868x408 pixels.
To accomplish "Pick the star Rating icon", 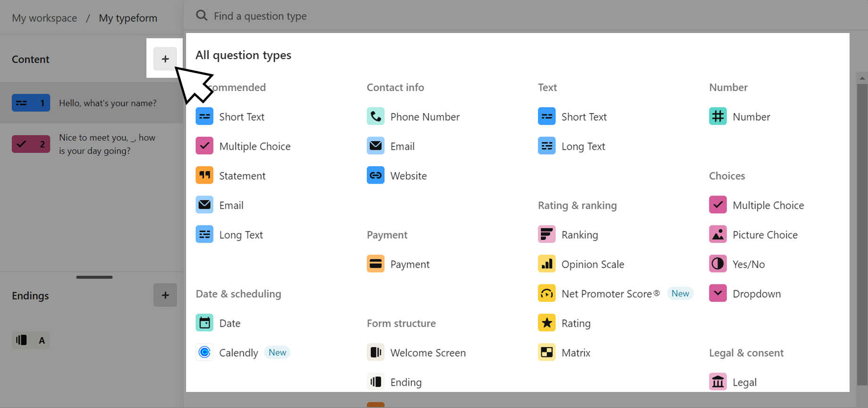I will coord(546,323).
